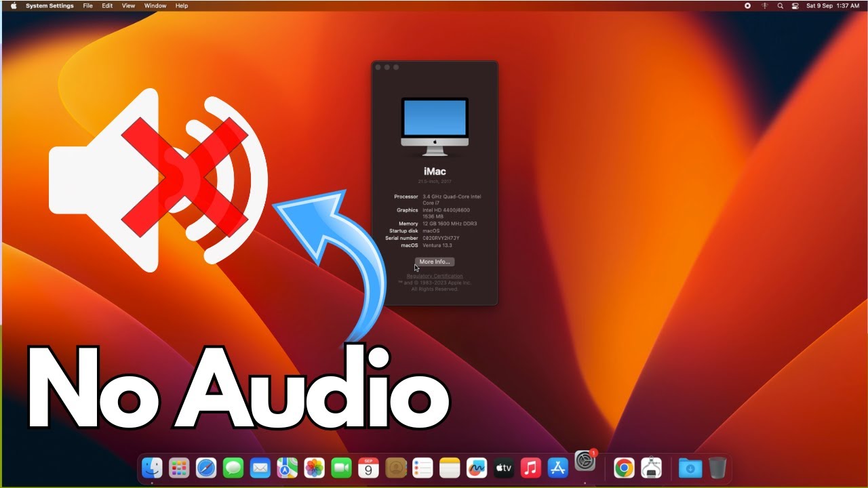The image size is (868, 488).
Task: Open Music app in the Dock
Action: tap(531, 468)
